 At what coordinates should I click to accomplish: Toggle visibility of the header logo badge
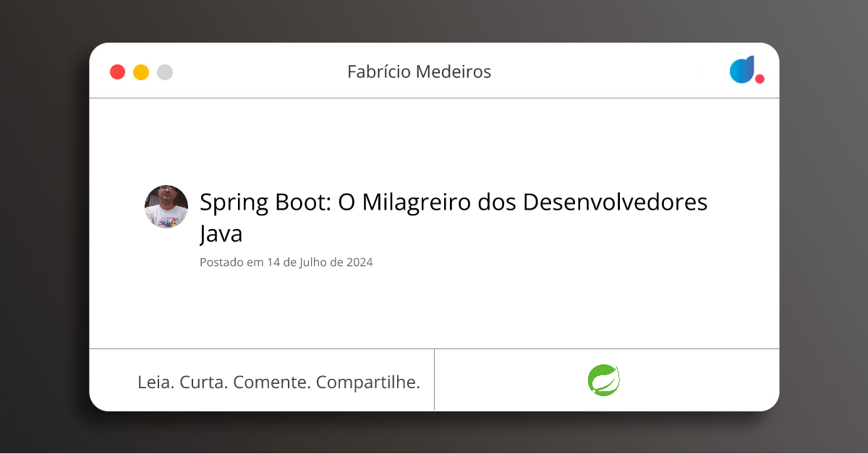[x=745, y=72]
